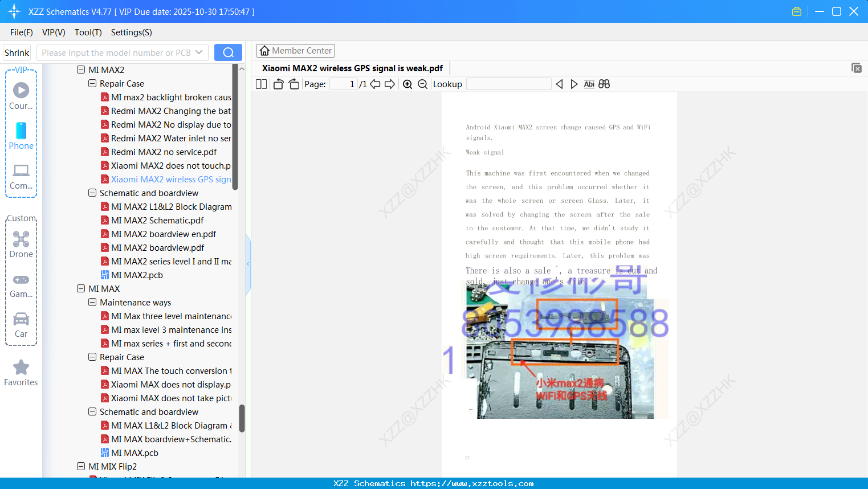
Task: Open the Computer category in the sidebar
Action: click(21, 176)
